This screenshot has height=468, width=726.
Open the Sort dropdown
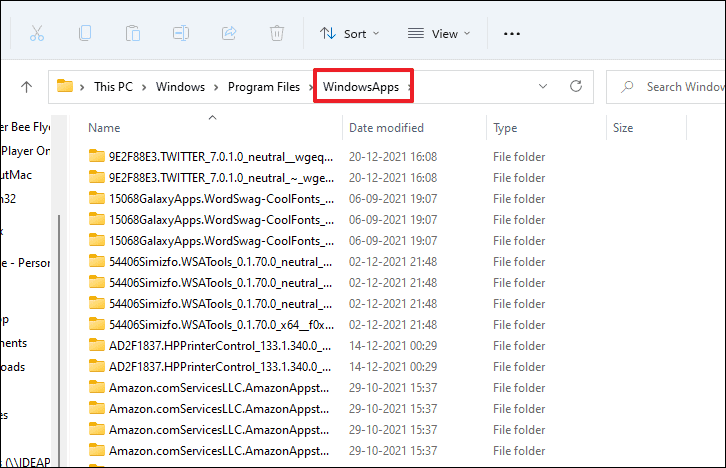click(x=350, y=34)
